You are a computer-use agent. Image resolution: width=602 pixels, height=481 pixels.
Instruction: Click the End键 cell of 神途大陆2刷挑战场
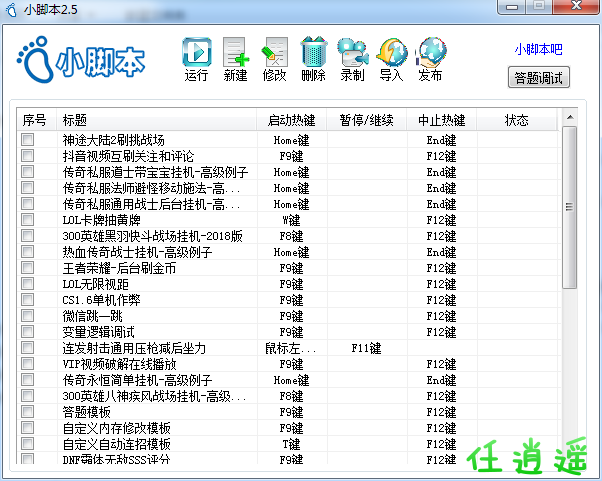(x=442, y=140)
